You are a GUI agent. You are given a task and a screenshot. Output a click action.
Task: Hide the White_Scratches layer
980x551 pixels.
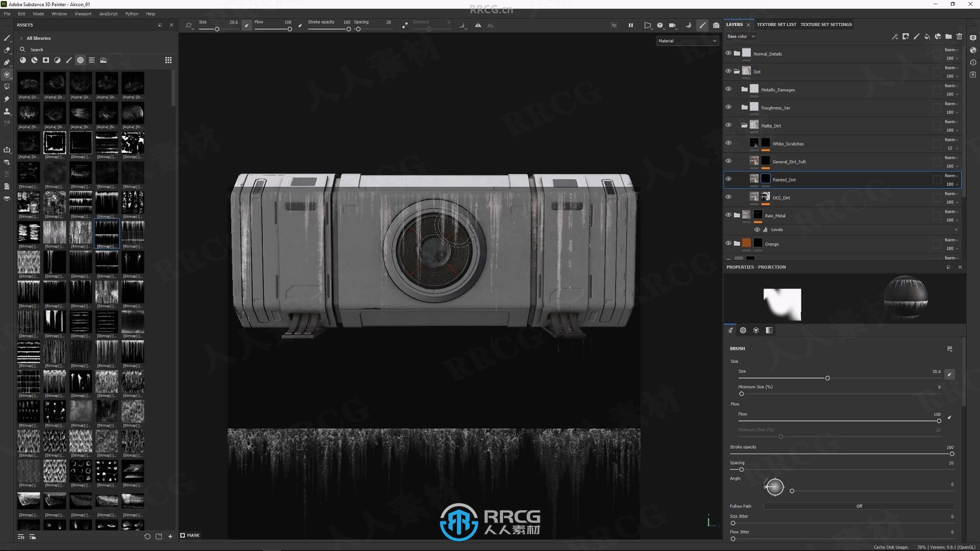tap(728, 143)
